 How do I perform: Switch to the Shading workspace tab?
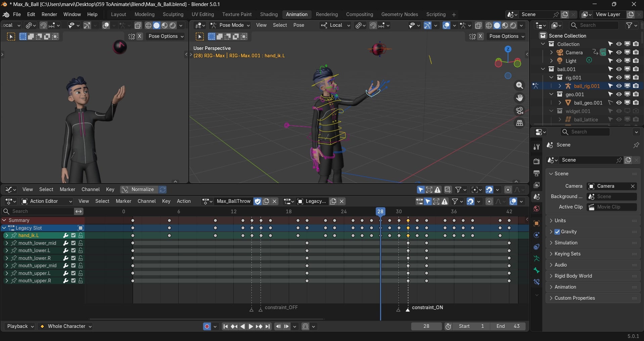tap(269, 14)
